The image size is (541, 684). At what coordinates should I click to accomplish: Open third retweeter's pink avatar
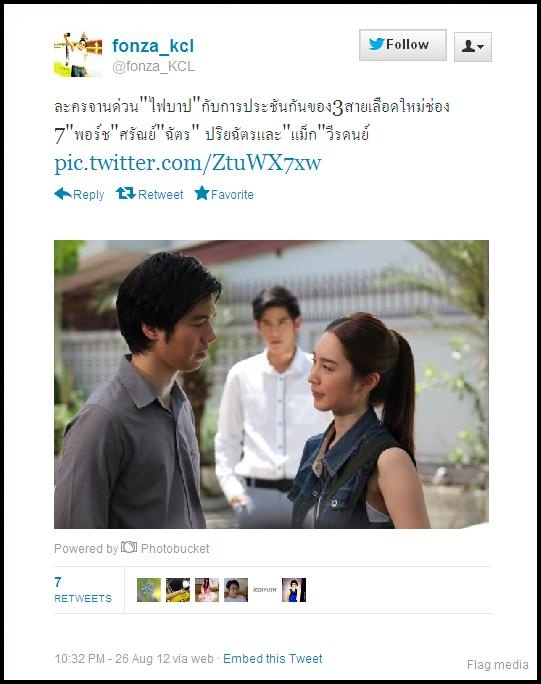207,590
